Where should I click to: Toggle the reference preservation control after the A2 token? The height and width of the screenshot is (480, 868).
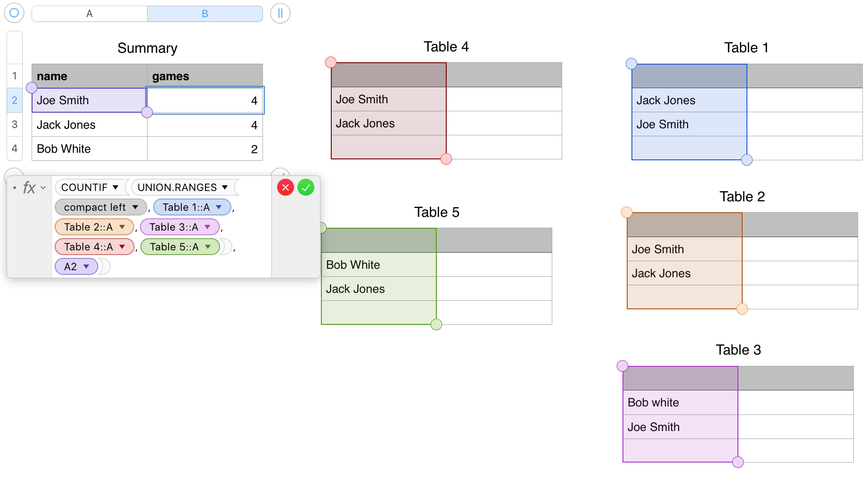[104, 266]
